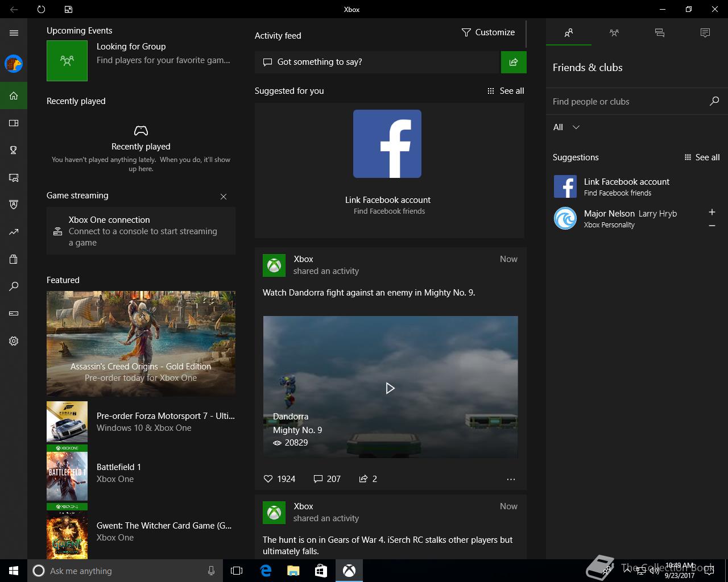Switch to the Messages tab
Screen dimensions: 728x582
[x=660, y=33]
